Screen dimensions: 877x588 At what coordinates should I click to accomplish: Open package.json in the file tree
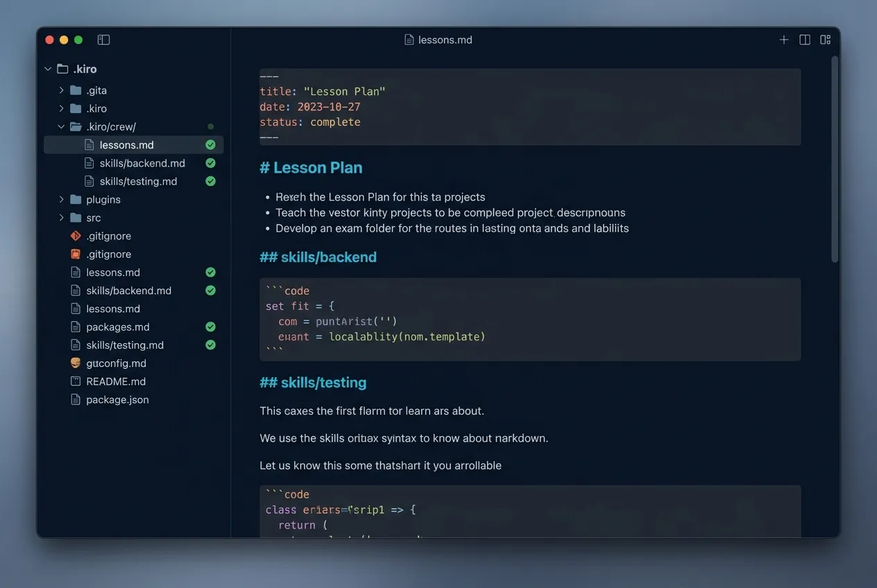click(x=117, y=399)
